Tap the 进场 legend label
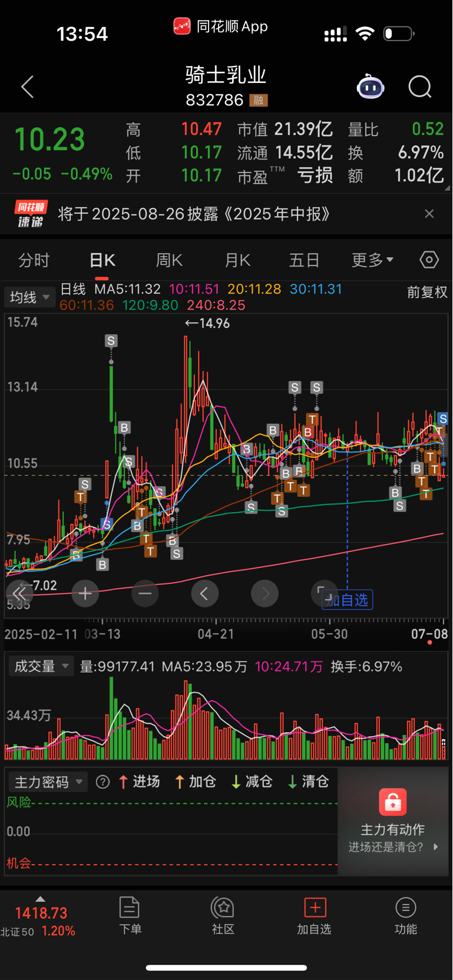The width and height of the screenshot is (453, 980). click(139, 782)
